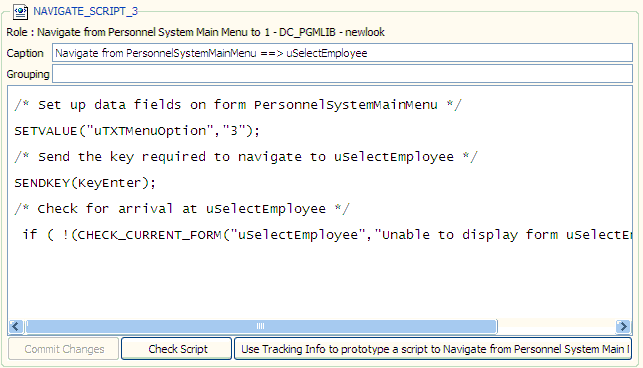Viewport: 643px width, 368px height.
Task: Place cursor on the SETVALUE uTXTMenuOption line
Action: pyautogui.click(x=137, y=131)
